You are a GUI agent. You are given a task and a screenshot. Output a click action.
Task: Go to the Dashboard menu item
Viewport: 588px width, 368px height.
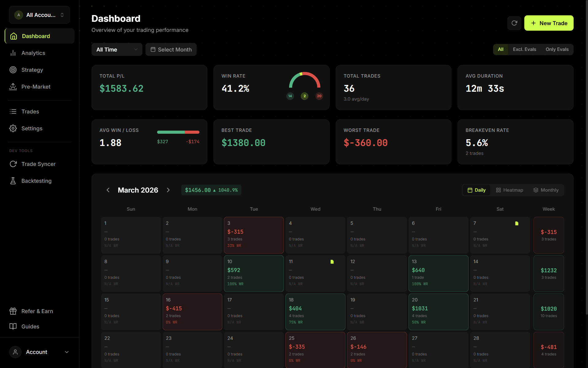tap(36, 36)
